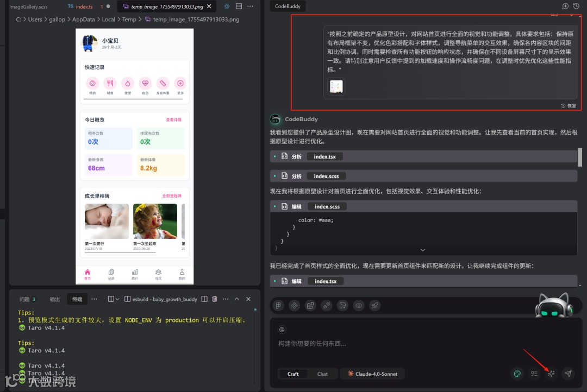Start a new chat with the plus bubble icon
The height and width of the screenshot is (392, 587).
click(x=565, y=7)
